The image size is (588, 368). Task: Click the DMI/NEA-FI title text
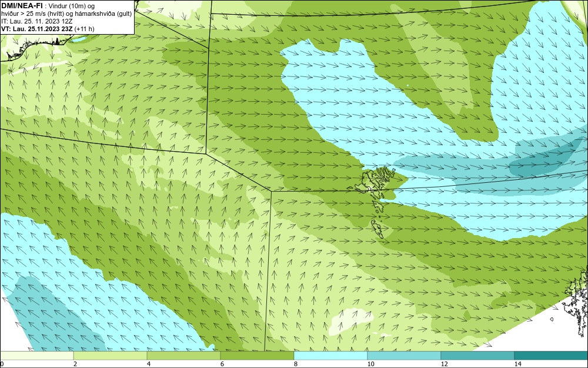[22, 6]
